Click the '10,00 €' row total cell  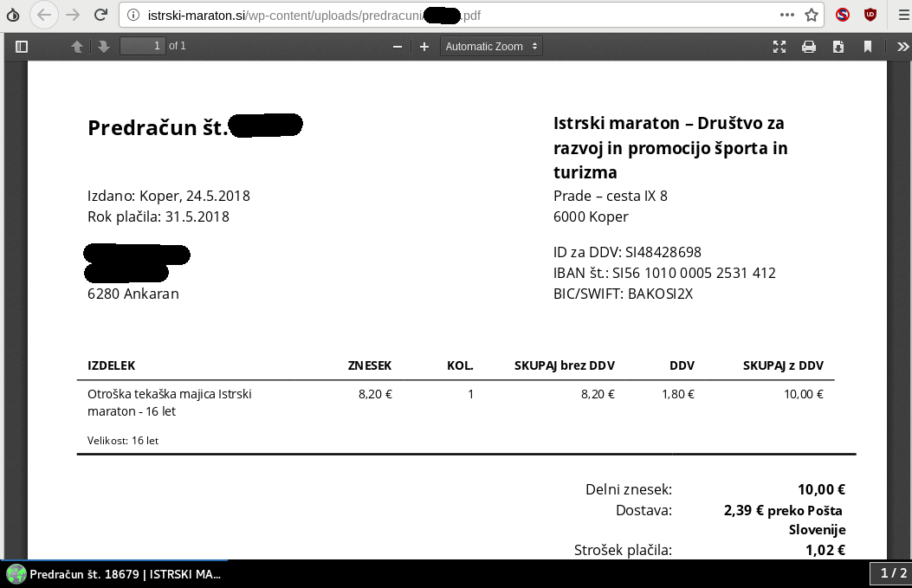click(x=804, y=394)
